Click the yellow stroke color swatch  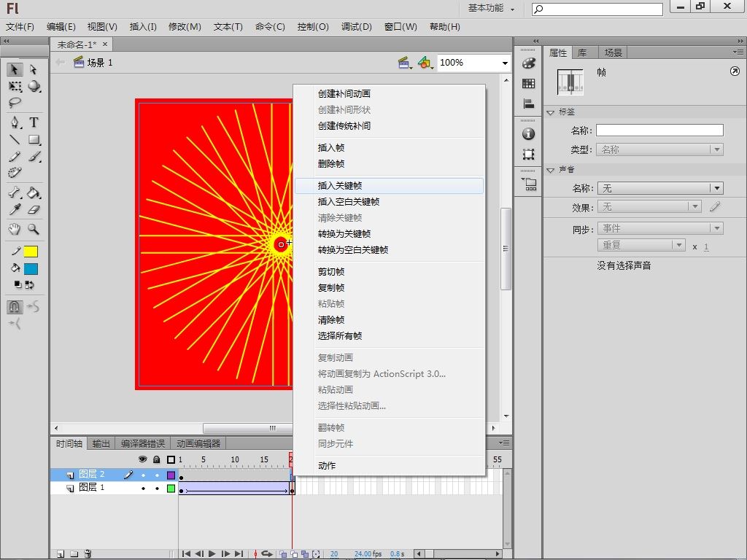tap(31, 252)
